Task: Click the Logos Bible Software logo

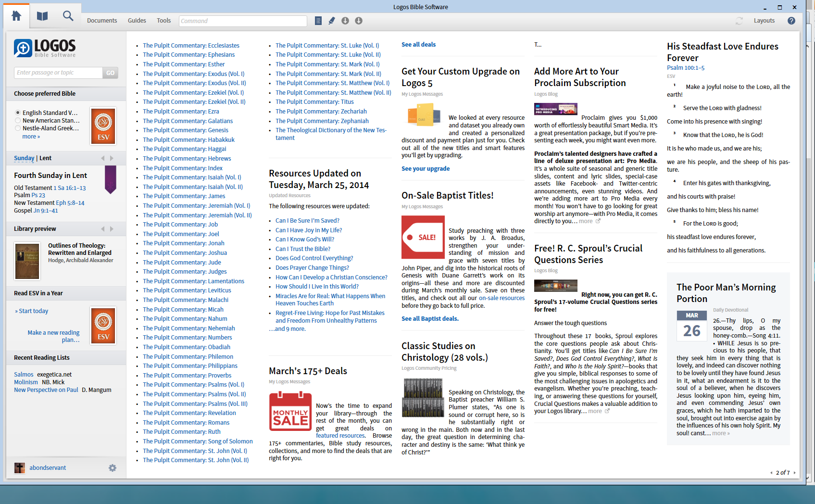Action: [x=45, y=48]
